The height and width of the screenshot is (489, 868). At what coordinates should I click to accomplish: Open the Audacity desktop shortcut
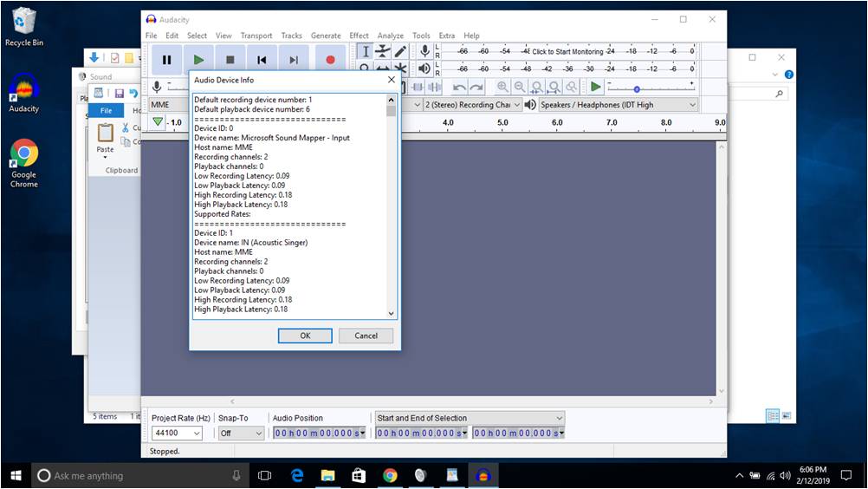click(x=23, y=93)
